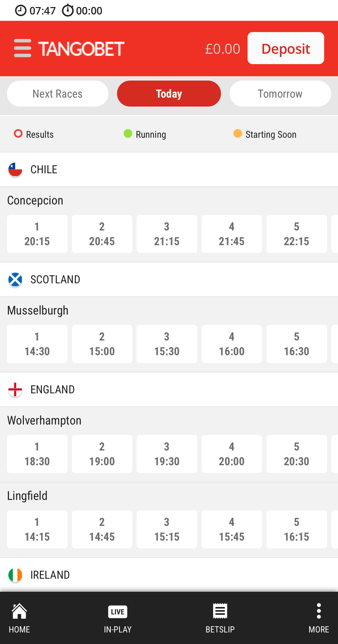Open Musselburgh race 3 at 15:30
338x644 pixels.
click(167, 344)
